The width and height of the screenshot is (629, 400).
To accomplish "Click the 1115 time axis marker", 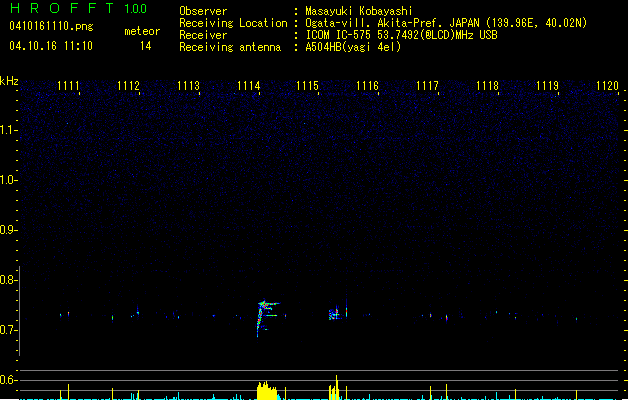I will pos(307,85).
